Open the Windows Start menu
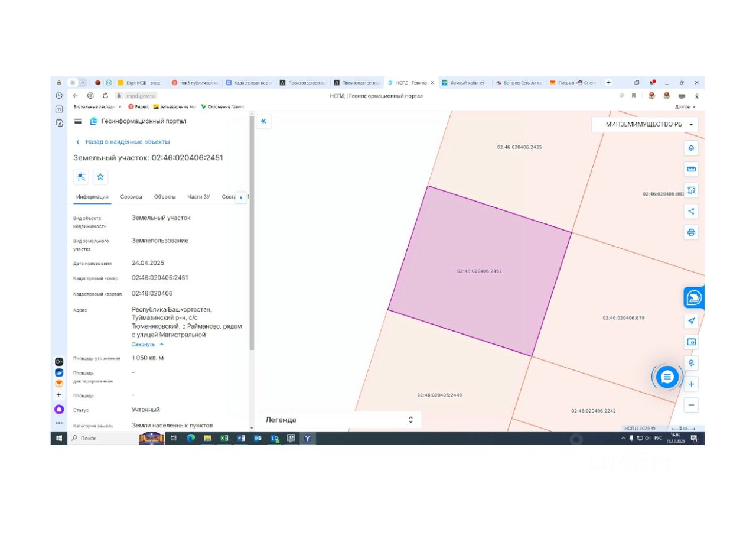The image size is (756, 535). [59, 438]
